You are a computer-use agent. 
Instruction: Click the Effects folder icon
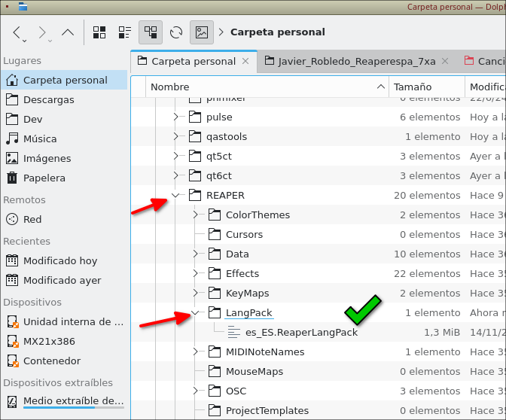(215, 273)
